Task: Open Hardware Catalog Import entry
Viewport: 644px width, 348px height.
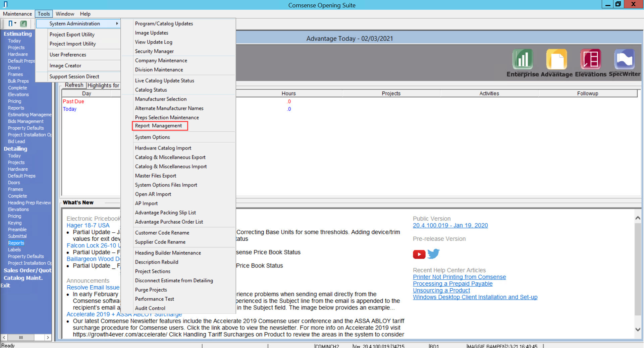Action: coord(163,148)
